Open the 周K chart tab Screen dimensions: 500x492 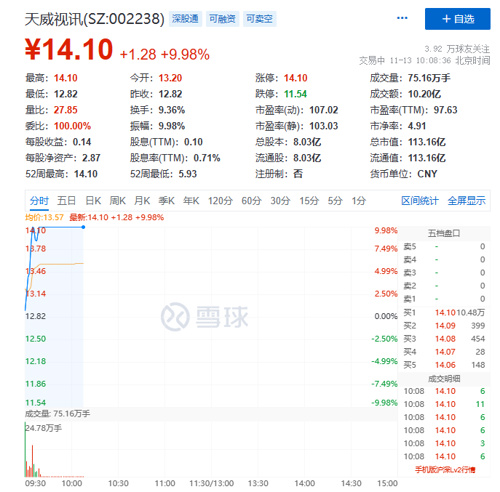(x=118, y=201)
